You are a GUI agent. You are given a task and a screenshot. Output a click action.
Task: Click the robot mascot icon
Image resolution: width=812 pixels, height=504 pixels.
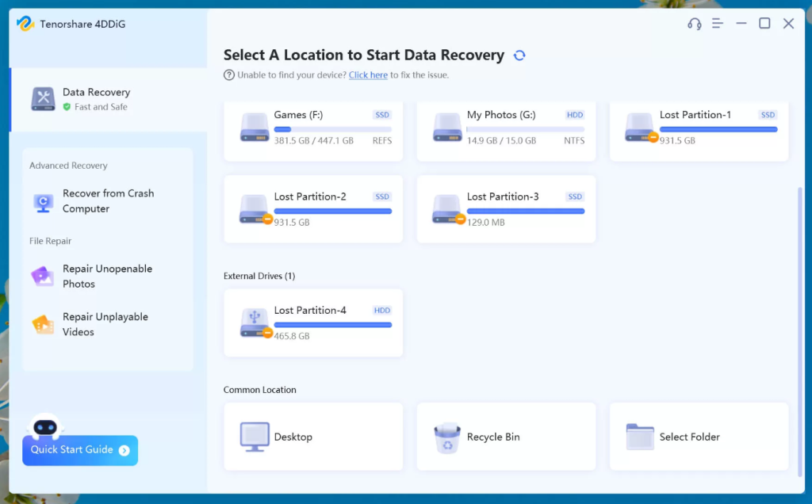point(45,426)
